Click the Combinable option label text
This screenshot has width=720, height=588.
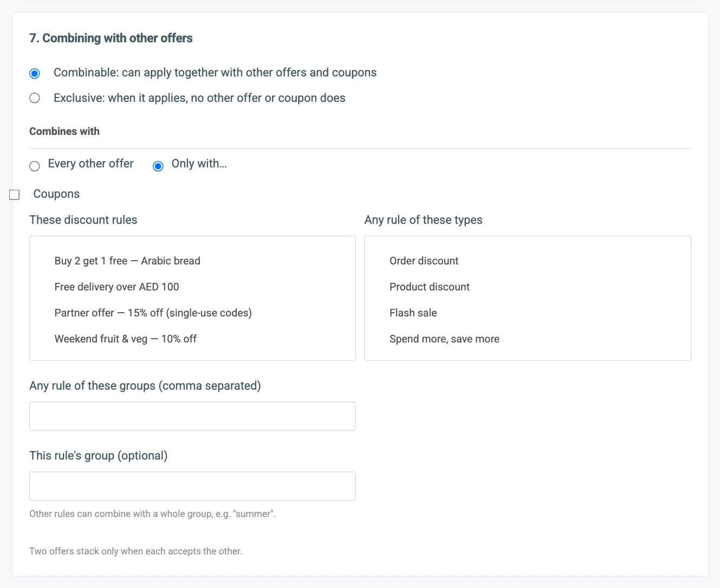(x=215, y=73)
